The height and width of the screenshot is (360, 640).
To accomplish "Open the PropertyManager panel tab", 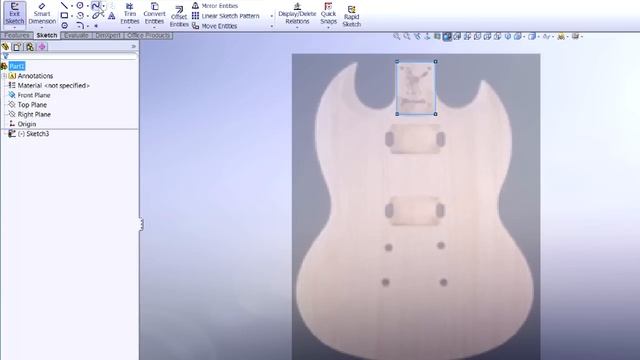I will [x=17, y=47].
